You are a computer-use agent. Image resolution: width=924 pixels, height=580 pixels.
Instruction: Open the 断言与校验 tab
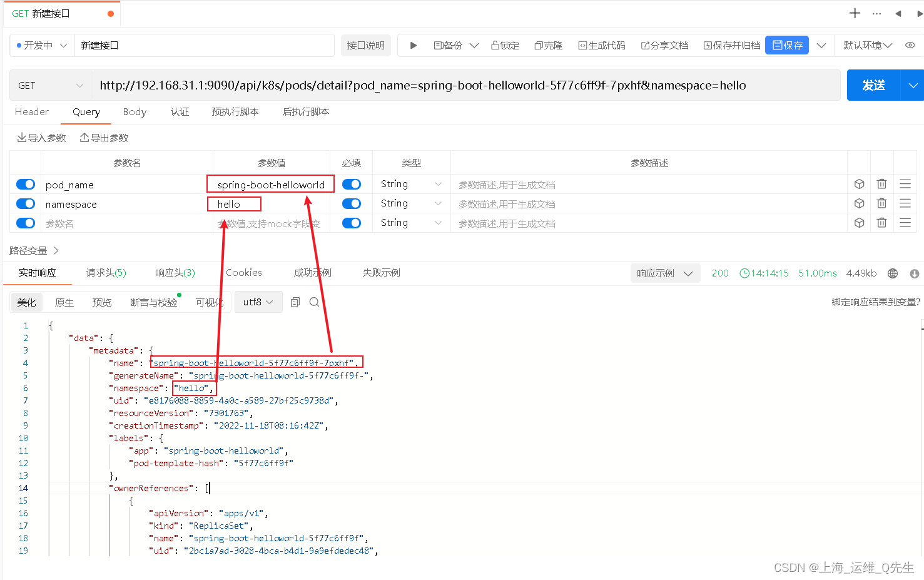point(154,302)
